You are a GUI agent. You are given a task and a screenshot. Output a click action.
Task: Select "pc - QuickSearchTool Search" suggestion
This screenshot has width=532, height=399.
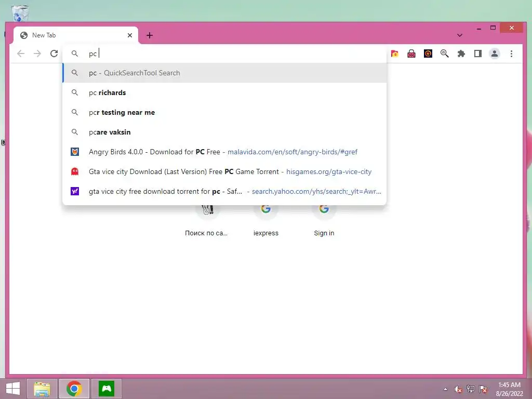[x=224, y=73]
